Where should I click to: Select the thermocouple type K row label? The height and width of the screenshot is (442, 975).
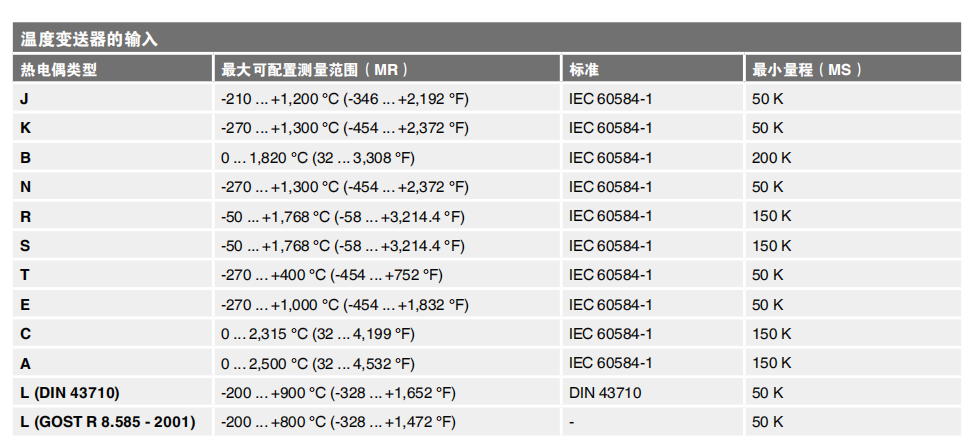tap(25, 128)
